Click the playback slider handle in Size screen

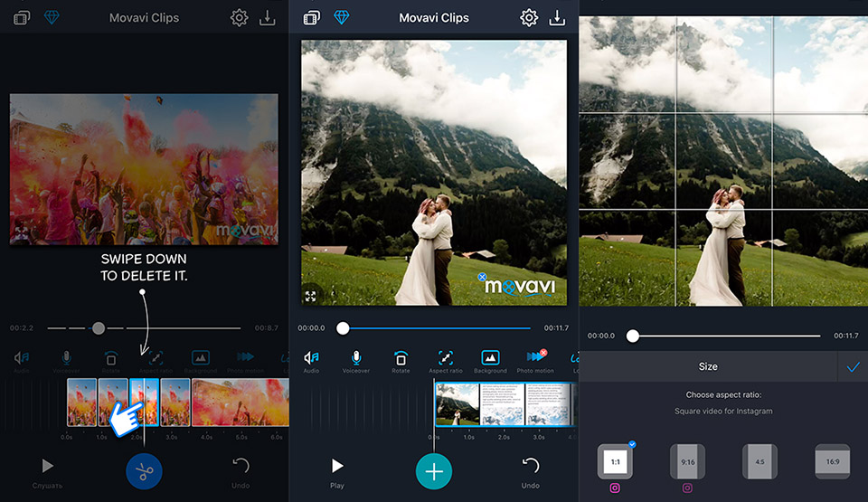tap(633, 336)
